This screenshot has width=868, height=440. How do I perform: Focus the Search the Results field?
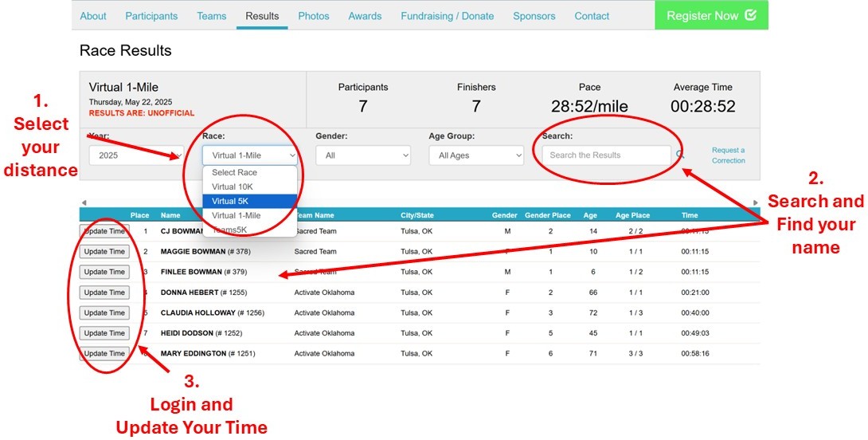(x=605, y=155)
